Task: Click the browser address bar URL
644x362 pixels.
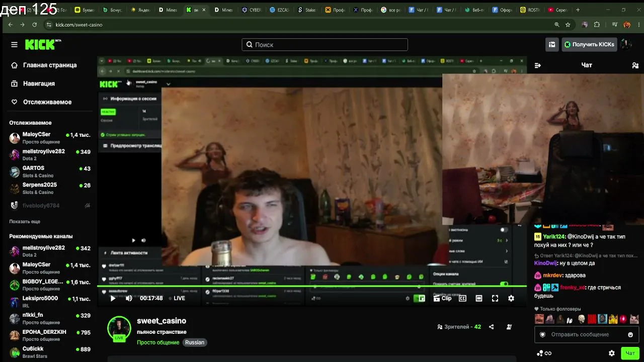Action: 79,25
